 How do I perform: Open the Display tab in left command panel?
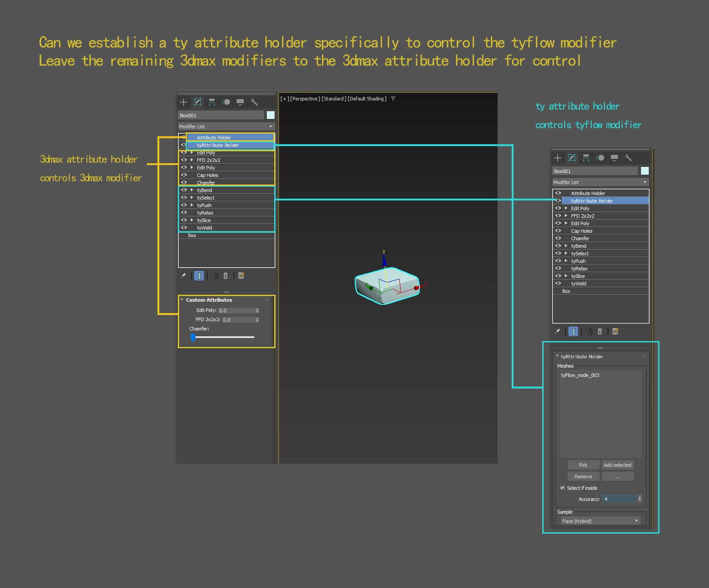(240, 102)
